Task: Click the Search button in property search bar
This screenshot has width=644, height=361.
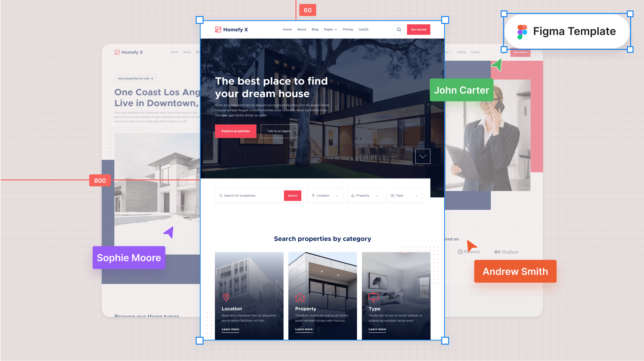Action: click(x=292, y=195)
